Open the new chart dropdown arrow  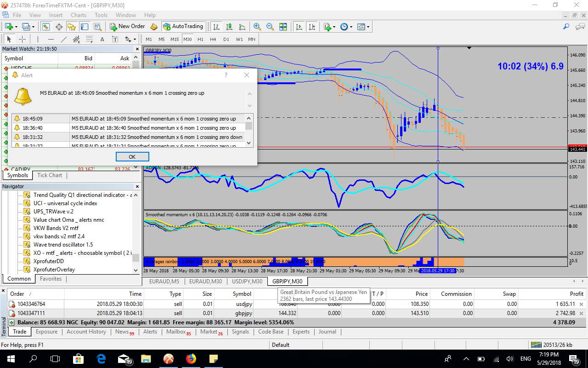[x=16, y=27]
